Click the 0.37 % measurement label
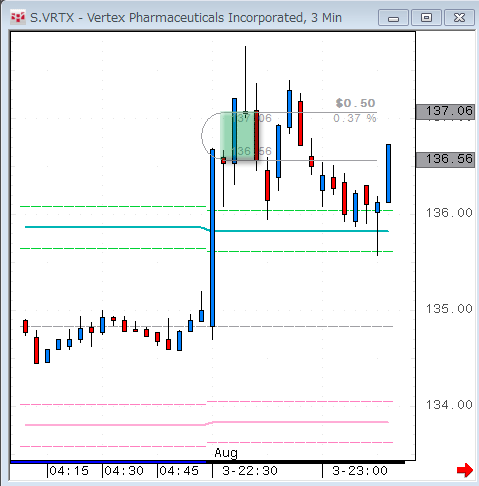The height and width of the screenshot is (486, 479). [x=355, y=118]
